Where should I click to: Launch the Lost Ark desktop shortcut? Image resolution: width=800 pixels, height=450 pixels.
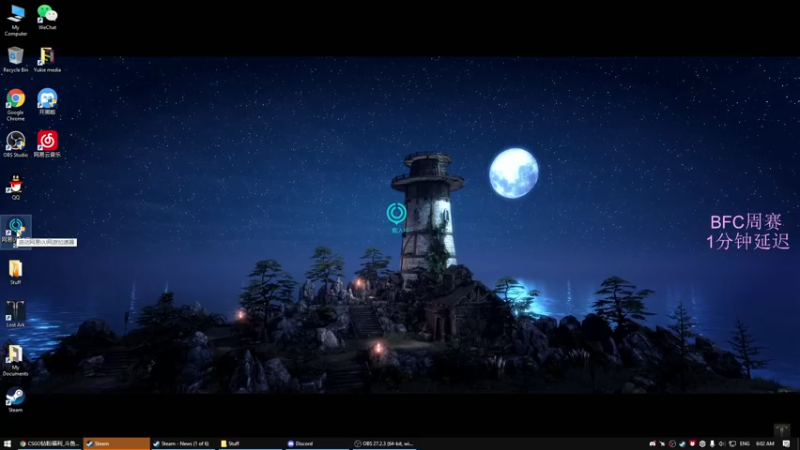[15, 314]
